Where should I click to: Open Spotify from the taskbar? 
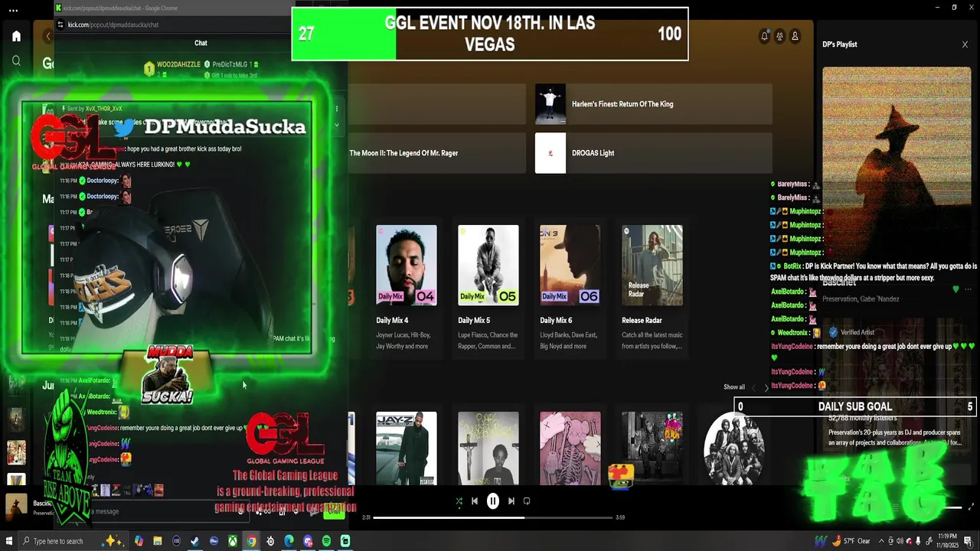click(326, 541)
